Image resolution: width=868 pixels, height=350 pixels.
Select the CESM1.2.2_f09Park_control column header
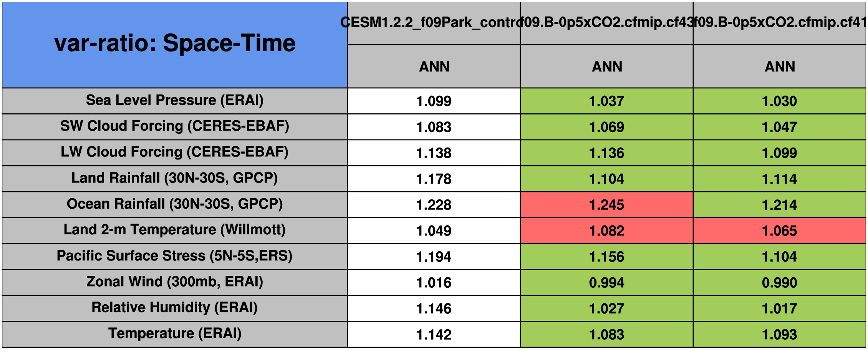[x=434, y=23]
